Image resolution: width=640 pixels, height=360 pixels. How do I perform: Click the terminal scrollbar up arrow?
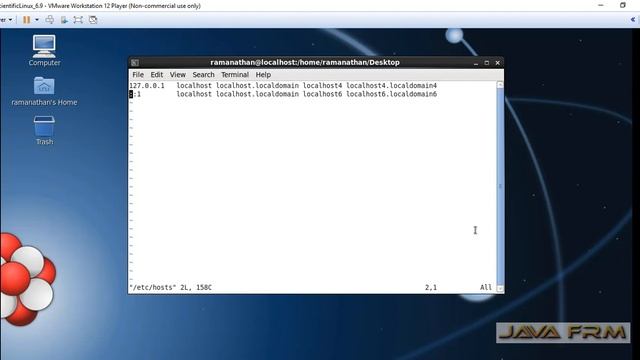(x=500, y=84)
